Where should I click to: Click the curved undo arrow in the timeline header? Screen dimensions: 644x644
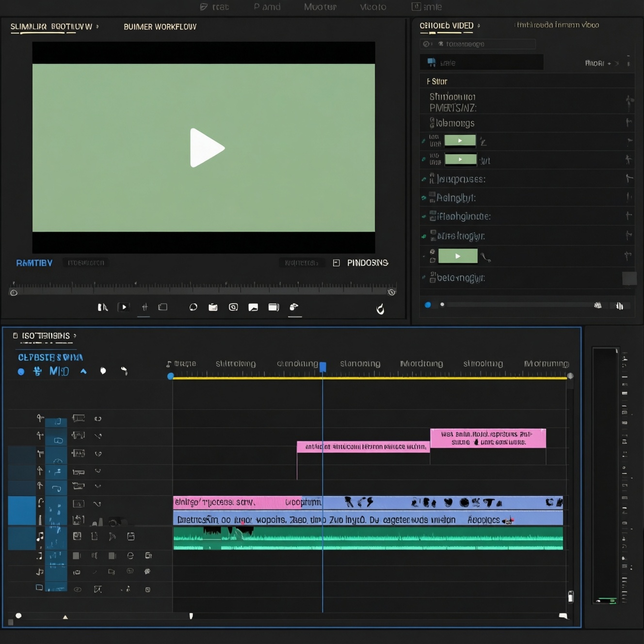(x=124, y=371)
